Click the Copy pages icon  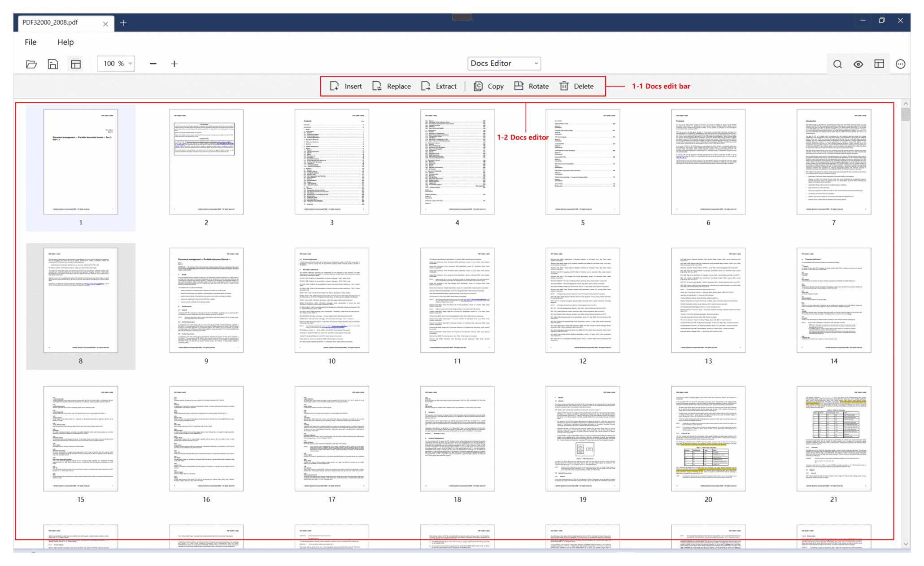478,86
